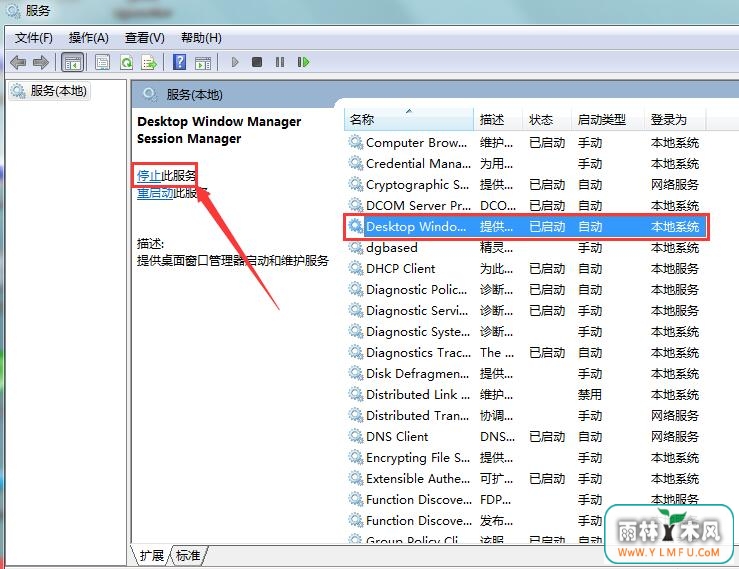Click the Properties toolbar icon
Viewport: 739px width, 569px height.
(102, 62)
